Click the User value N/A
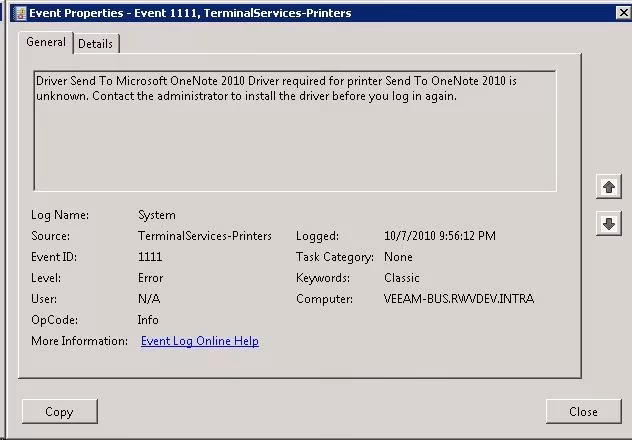This screenshot has width=632, height=440. click(x=149, y=299)
